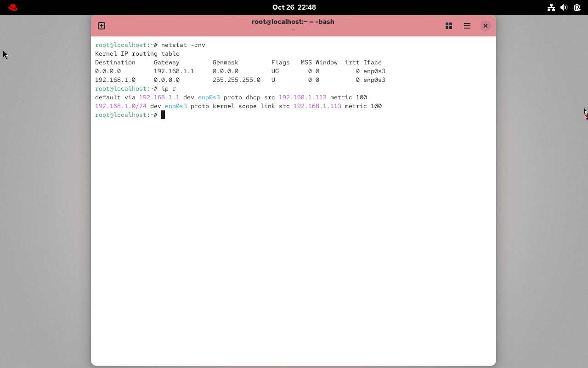Open a new terminal tab

[101, 26]
